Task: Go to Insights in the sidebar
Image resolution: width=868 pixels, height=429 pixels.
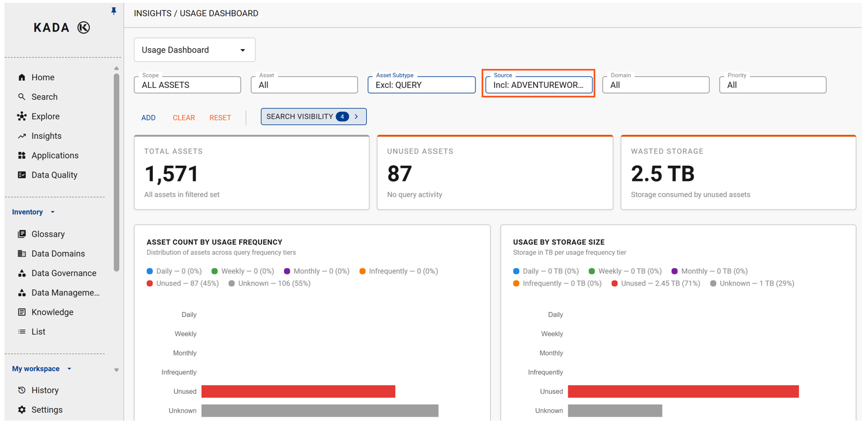Action: (46, 136)
